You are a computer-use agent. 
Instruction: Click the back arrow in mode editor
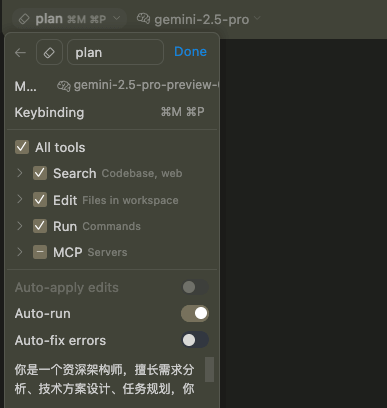pyautogui.click(x=20, y=52)
